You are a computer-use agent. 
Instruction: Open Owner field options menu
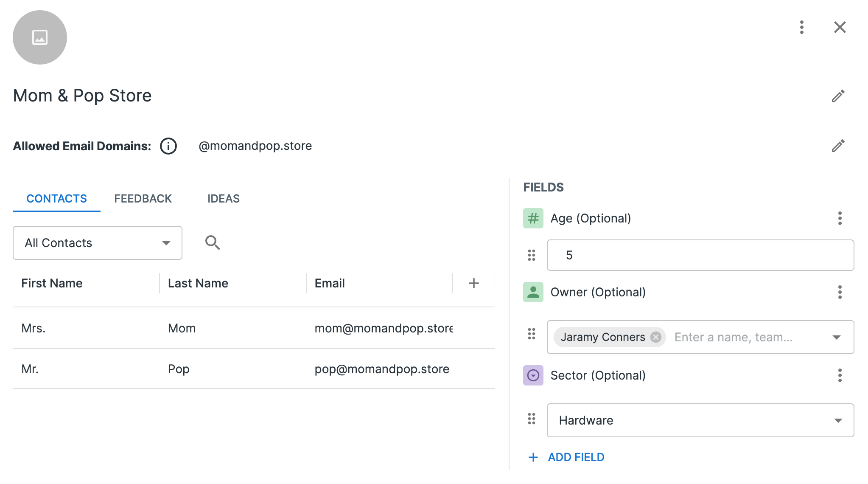(840, 292)
